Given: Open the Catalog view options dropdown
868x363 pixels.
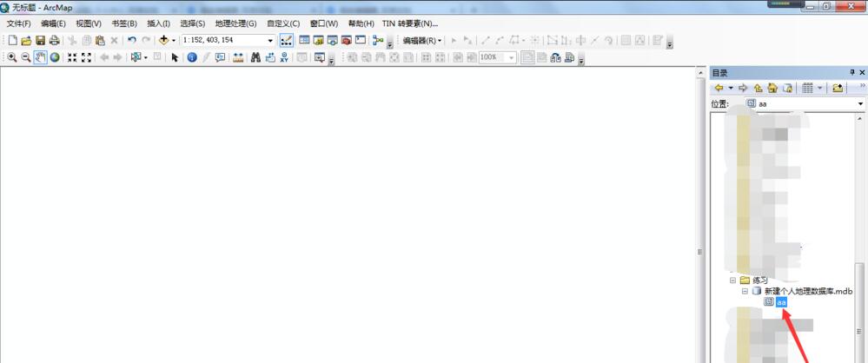Looking at the screenshot, I should (x=818, y=88).
